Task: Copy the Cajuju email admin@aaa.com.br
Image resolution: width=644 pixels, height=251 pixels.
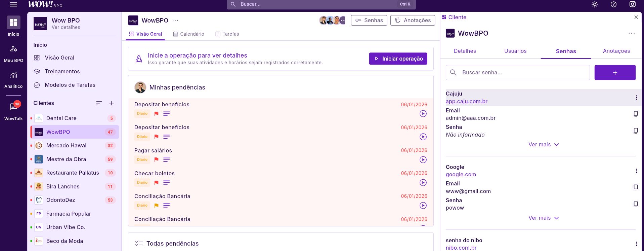Action: pos(635,114)
